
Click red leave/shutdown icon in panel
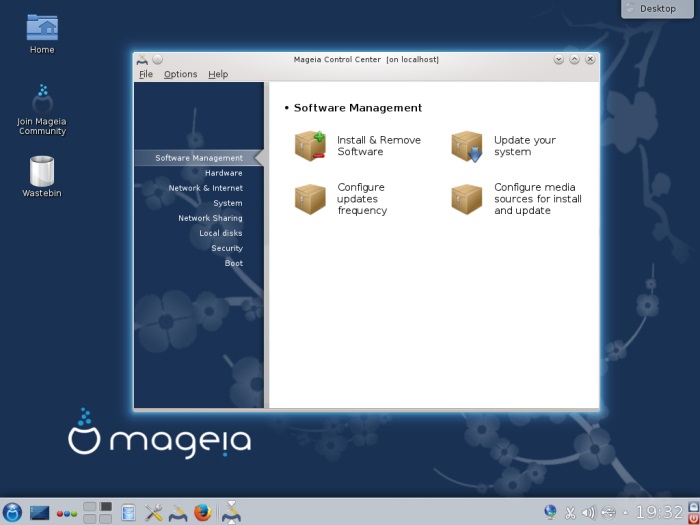694,519
